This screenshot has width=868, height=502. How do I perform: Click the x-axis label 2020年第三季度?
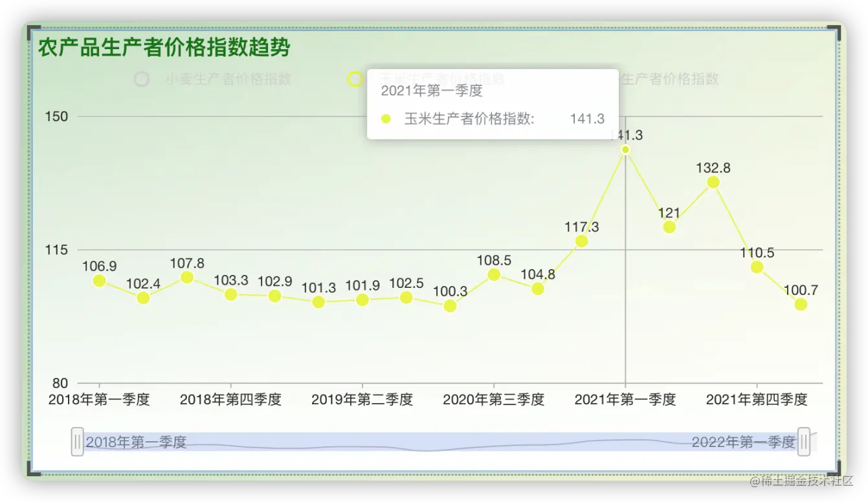493,400
